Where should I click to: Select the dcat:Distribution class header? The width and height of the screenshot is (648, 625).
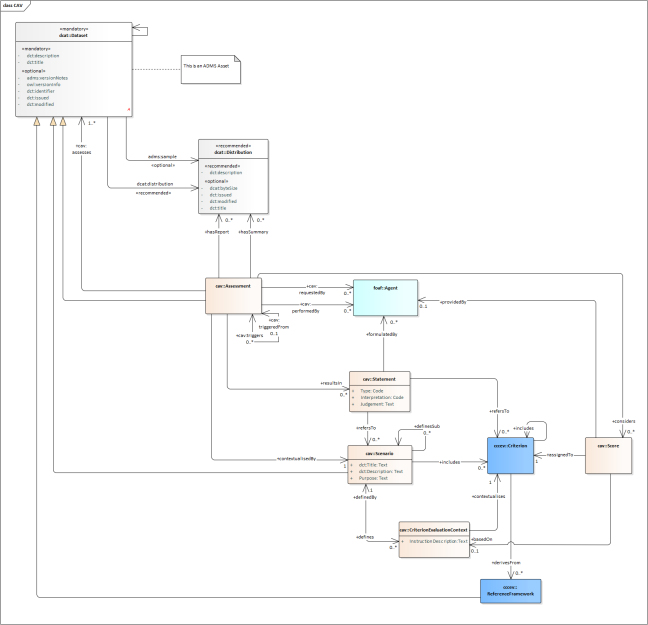[233, 149]
